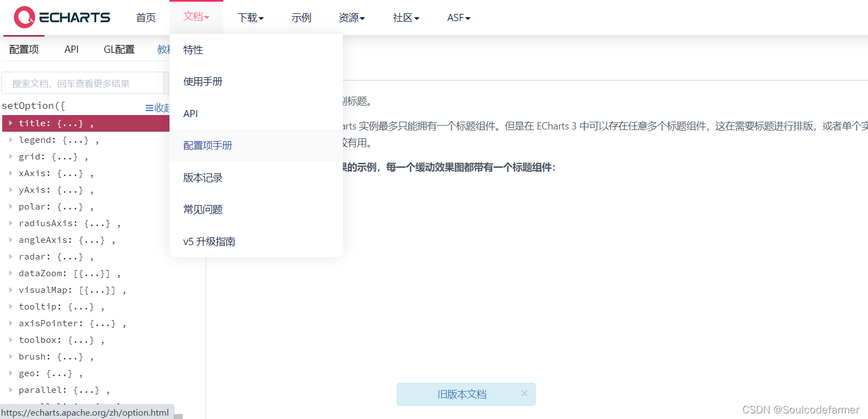Image resolution: width=868 pixels, height=419 pixels.
Task: Collapse the 文档 dropdown menu
Action: [196, 17]
